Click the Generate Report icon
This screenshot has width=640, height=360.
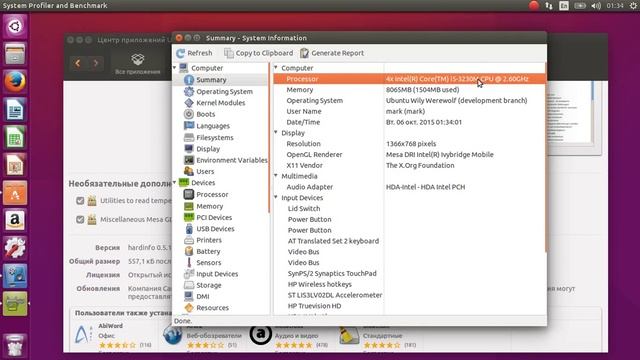click(x=304, y=53)
